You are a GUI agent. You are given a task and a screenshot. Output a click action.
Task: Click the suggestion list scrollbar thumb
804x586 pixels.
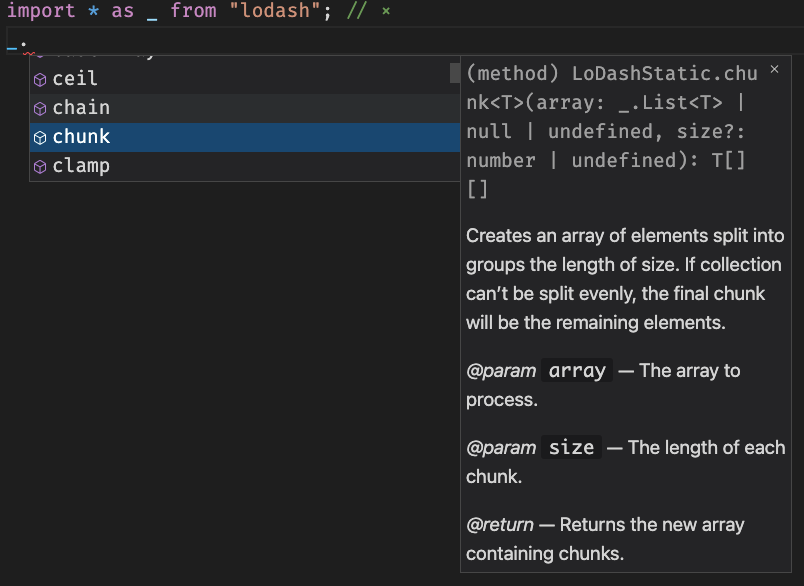click(455, 73)
